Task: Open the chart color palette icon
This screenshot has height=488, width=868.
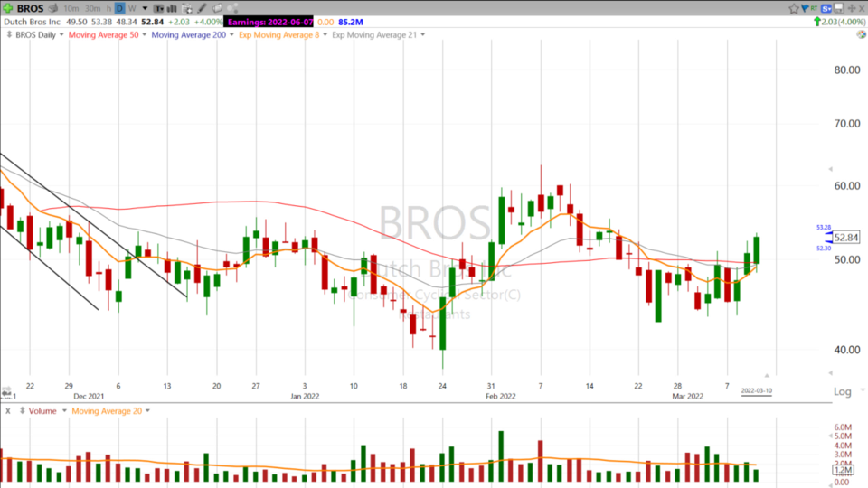Action: coord(861,34)
